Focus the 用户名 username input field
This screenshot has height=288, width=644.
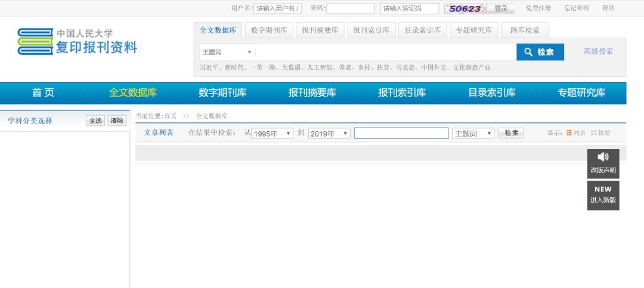point(278,8)
